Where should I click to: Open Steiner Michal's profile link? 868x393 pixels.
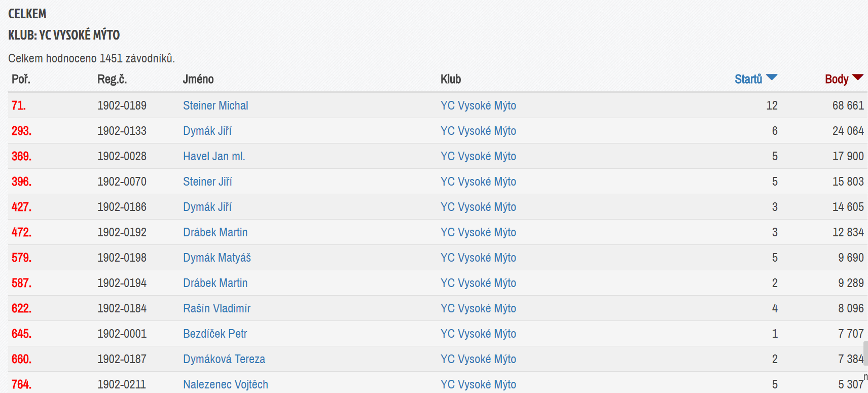[x=215, y=105]
